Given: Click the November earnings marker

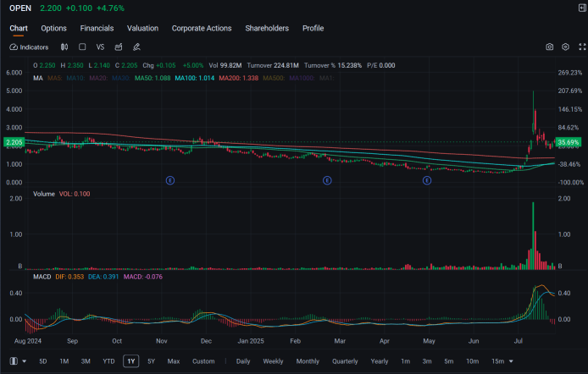Looking at the screenshot, I should [169, 180].
